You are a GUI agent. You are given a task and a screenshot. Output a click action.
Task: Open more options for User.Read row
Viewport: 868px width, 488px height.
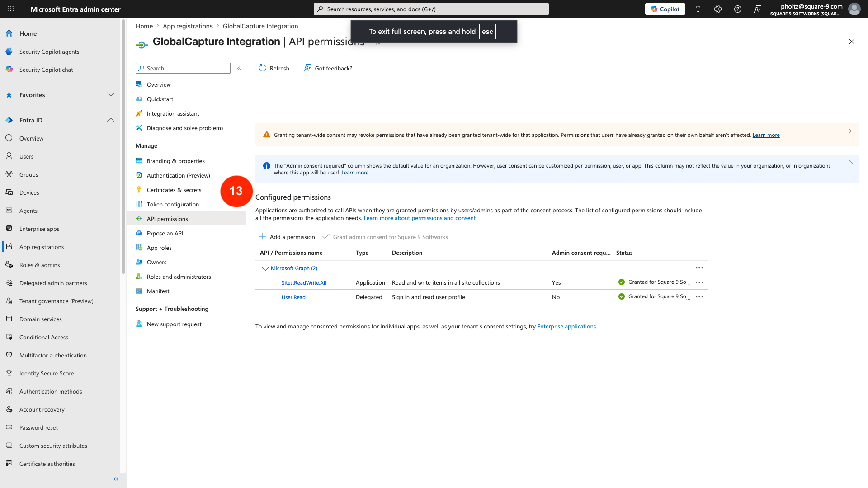click(x=699, y=297)
